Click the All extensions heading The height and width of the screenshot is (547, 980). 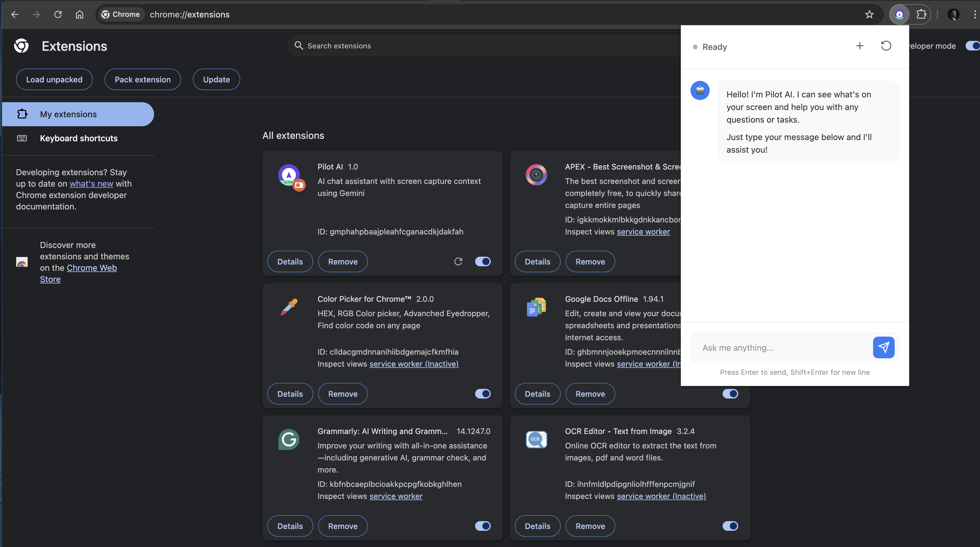293,136
